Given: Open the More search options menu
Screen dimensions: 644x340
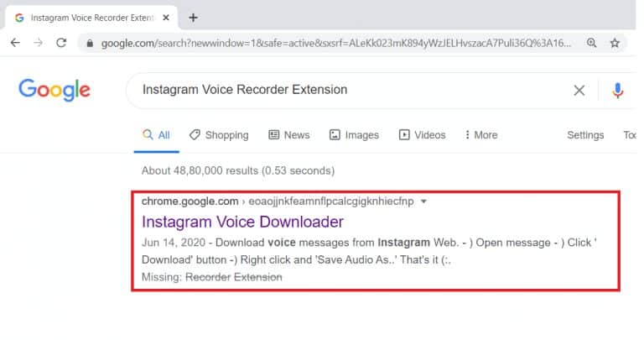Looking at the screenshot, I should coord(481,135).
